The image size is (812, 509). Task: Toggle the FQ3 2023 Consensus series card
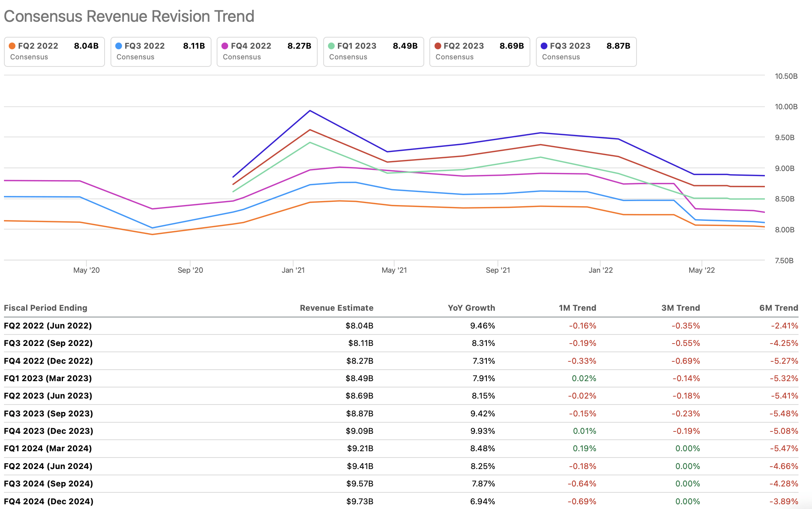586,52
